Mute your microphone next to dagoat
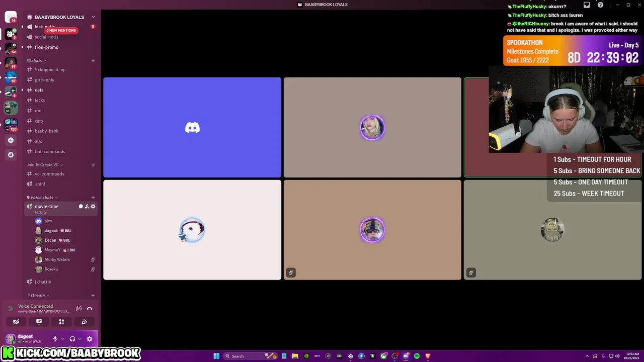The image size is (644, 362). point(55,339)
